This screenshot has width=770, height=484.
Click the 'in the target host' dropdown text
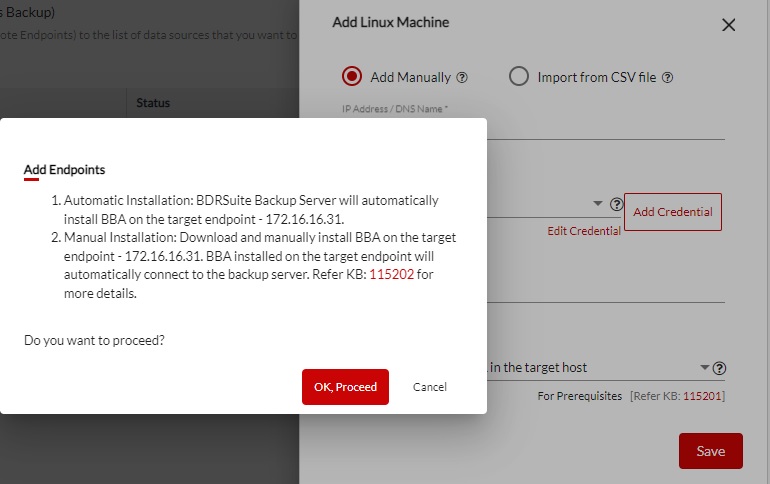538,367
